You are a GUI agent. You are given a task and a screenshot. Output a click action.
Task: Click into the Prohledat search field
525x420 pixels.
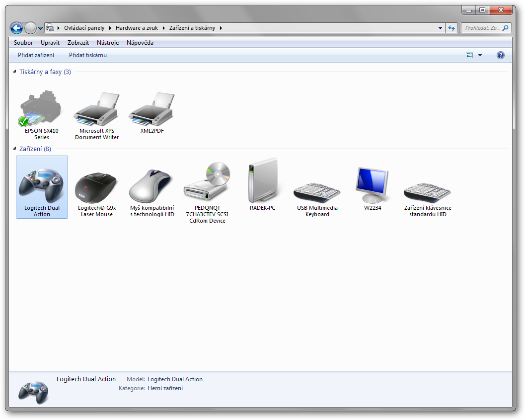point(482,28)
